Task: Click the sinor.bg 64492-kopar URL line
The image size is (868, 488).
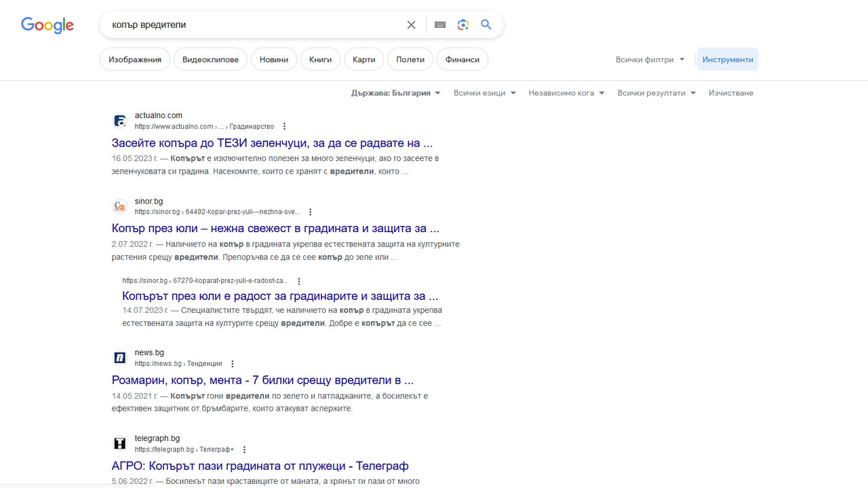Action: pos(217,212)
